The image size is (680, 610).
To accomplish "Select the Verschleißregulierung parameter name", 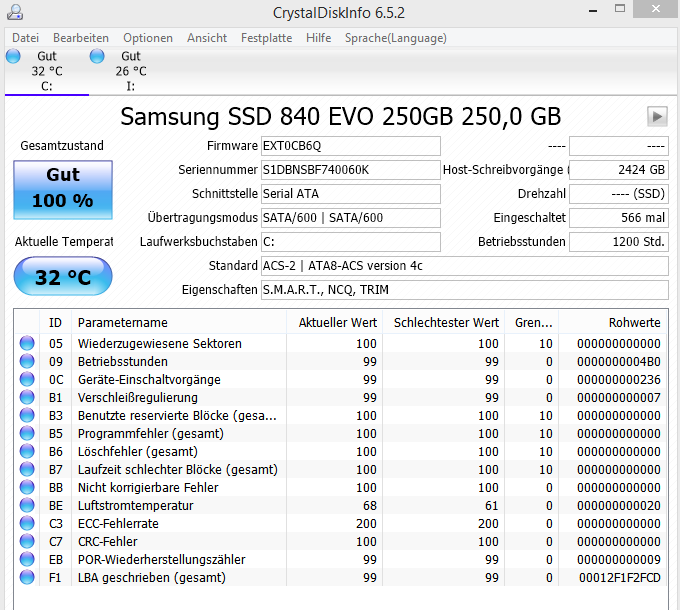I will (137, 398).
